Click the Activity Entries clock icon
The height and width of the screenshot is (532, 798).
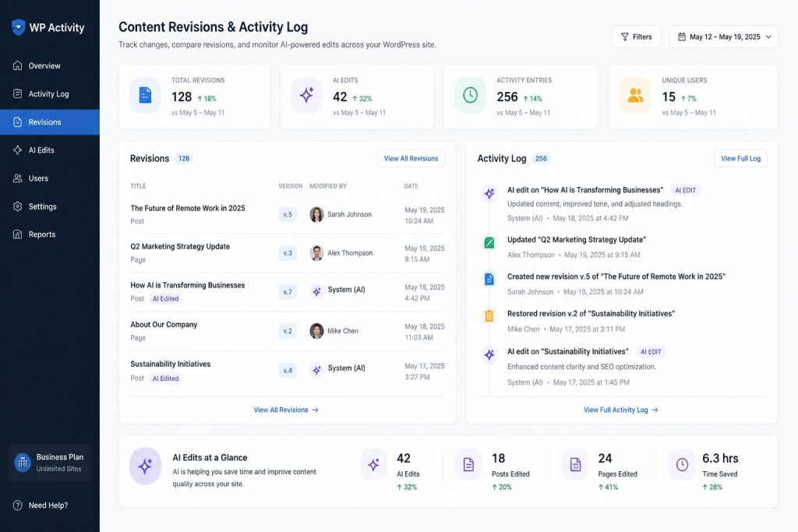[x=470, y=95]
